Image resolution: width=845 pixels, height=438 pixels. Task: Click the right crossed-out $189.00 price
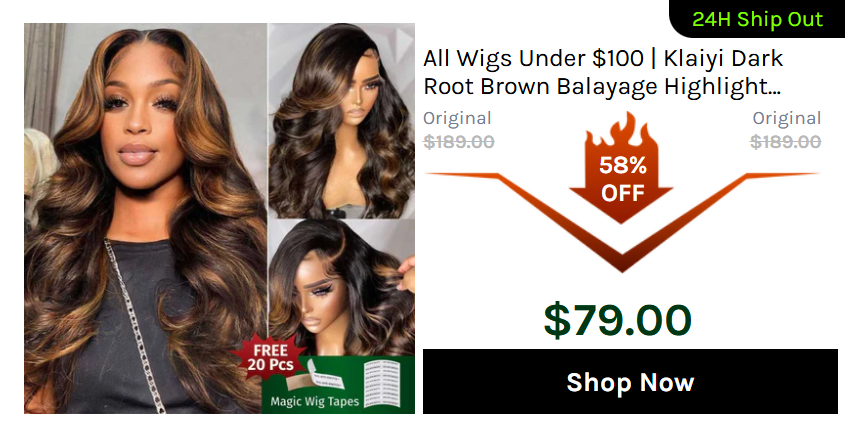(786, 142)
